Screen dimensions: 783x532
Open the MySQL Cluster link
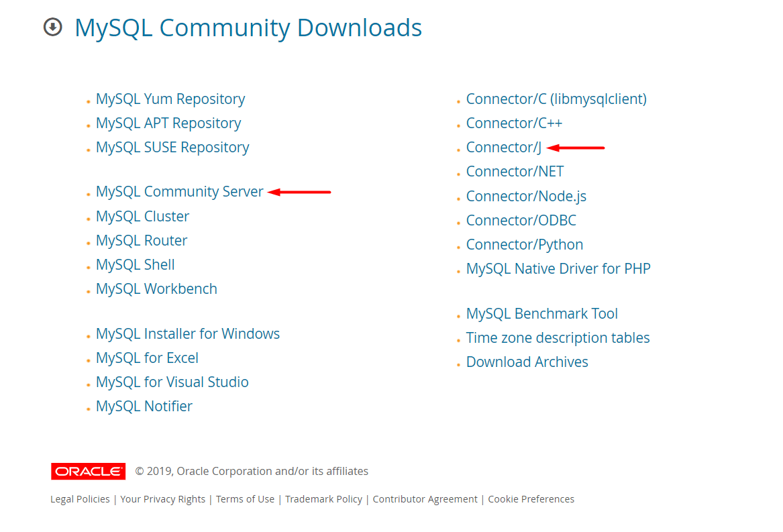click(142, 216)
